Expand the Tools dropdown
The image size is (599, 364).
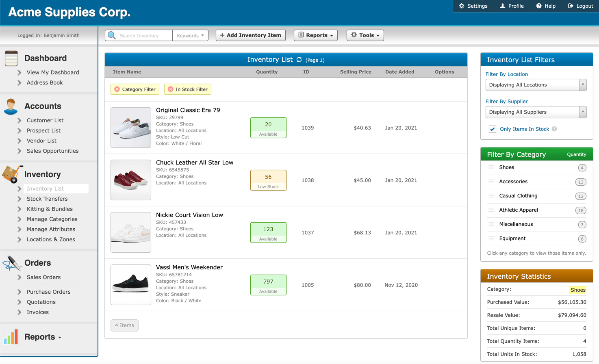(365, 35)
